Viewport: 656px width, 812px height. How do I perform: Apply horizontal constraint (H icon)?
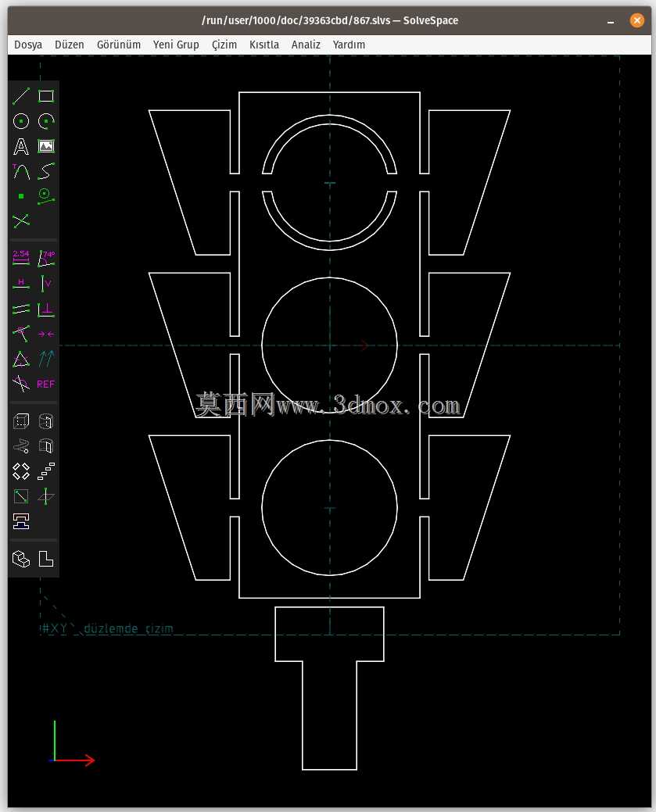coord(21,283)
